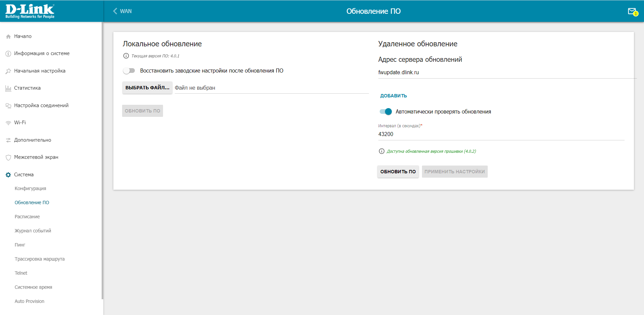Focus the interval in seconds field
This screenshot has width=644, height=315.
coord(501,134)
